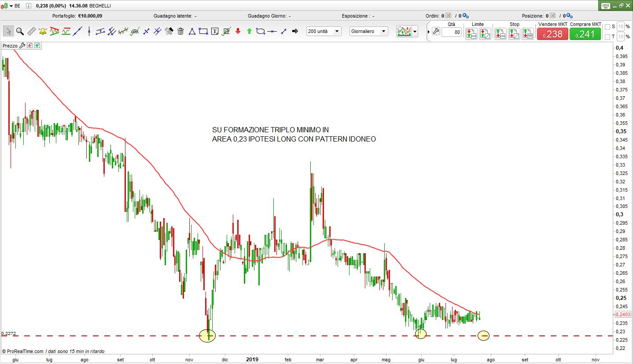Pick the ruler measurement tool
Viewport: 633px width, 364px height.
[31, 31]
